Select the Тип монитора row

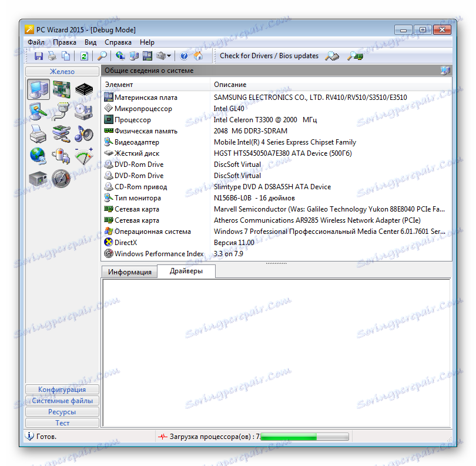click(x=276, y=198)
